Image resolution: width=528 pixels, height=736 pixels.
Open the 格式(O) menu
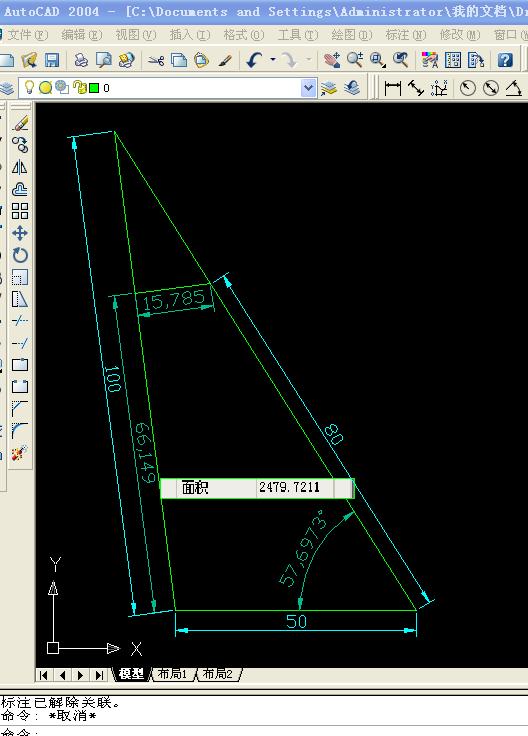(244, 35)
